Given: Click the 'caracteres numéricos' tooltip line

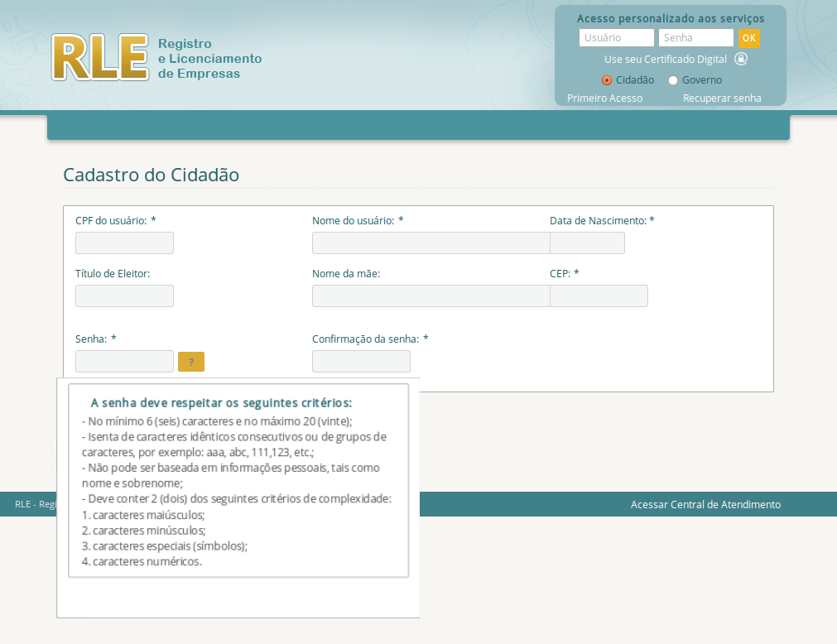Looking at the screenshot, I should coord(142,561).
